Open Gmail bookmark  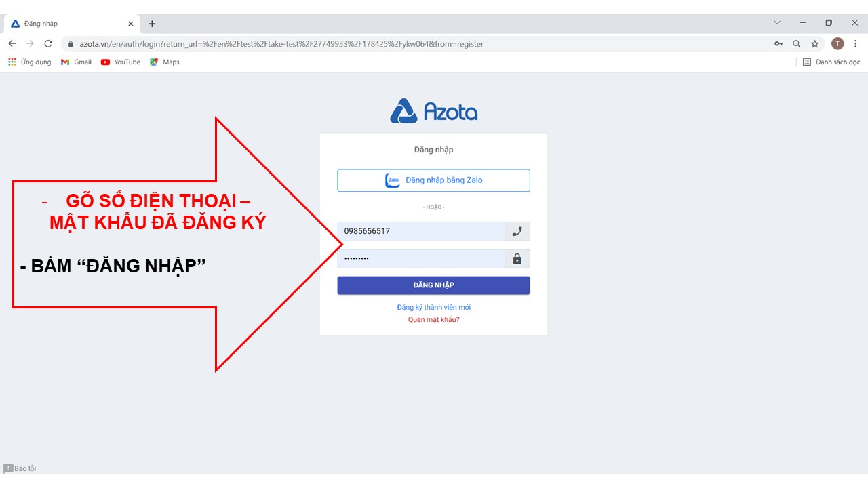coord(76,62)
